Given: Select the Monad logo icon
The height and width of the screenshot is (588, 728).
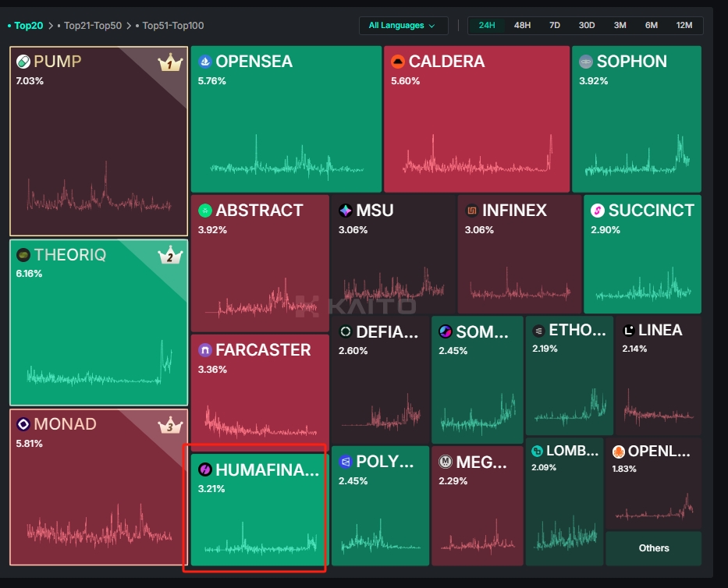Looking at the screenshot, I should (23, 424).
